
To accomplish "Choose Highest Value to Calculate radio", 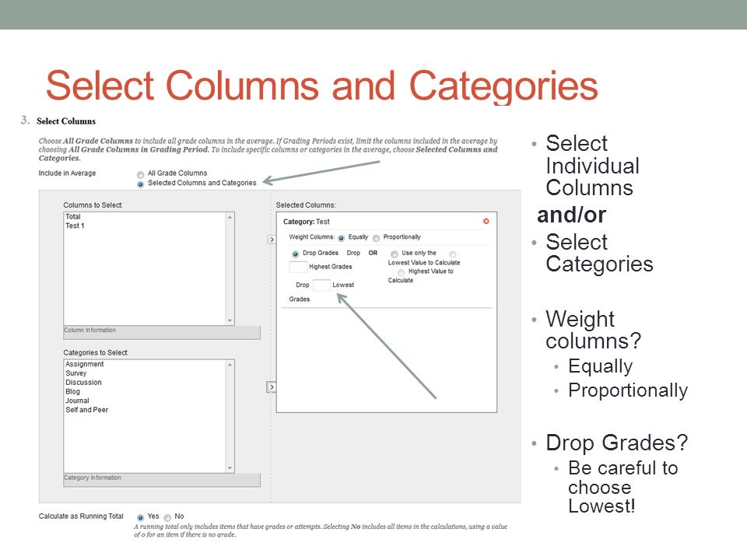I will [402, 272].
